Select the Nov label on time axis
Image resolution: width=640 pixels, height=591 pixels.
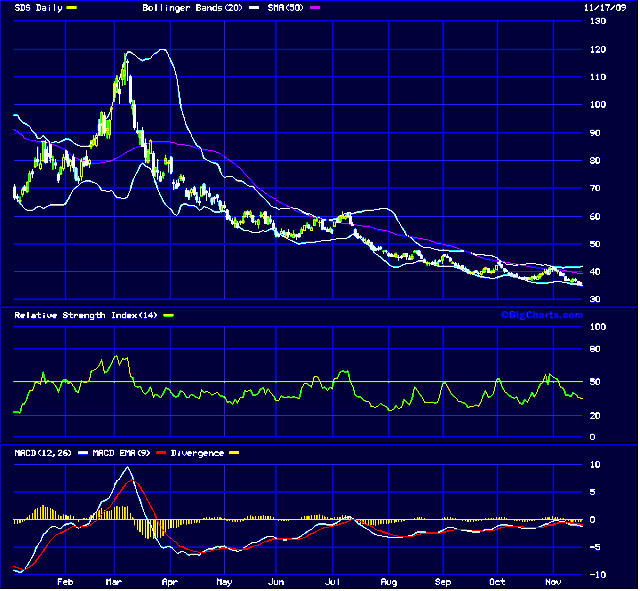(552, 581)
